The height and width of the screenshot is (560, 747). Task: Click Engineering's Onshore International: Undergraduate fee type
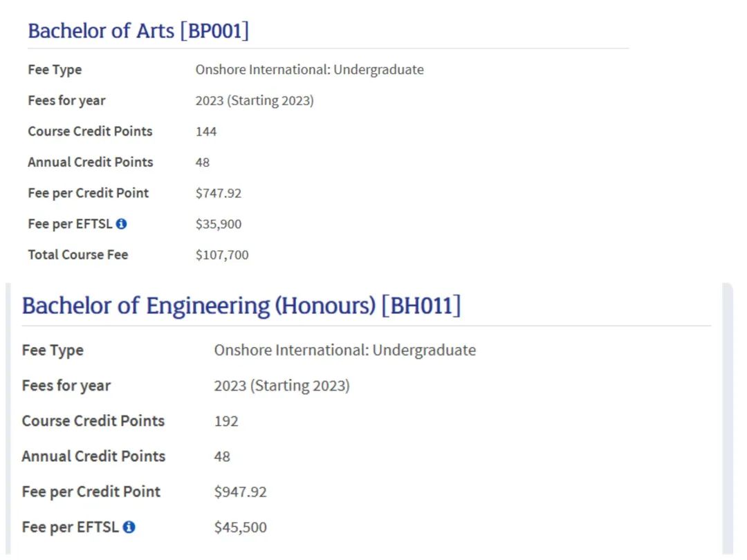point(345,351)
